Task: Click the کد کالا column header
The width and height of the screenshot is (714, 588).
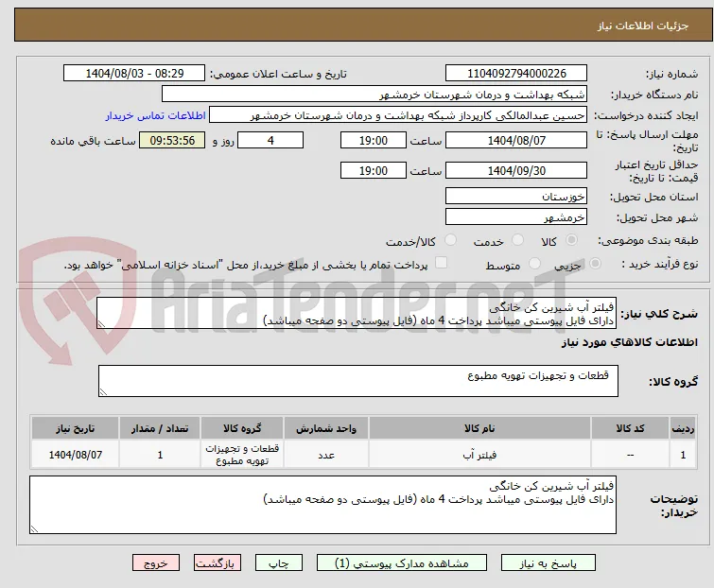Action: [x=630, y=428]
